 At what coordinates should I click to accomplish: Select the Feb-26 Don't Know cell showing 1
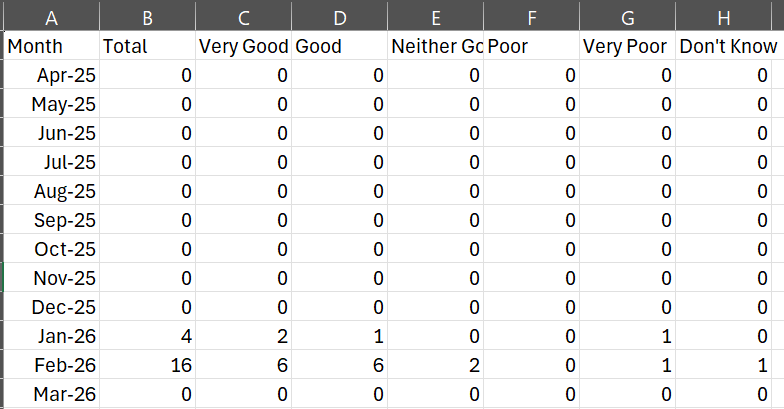(727, 365)
